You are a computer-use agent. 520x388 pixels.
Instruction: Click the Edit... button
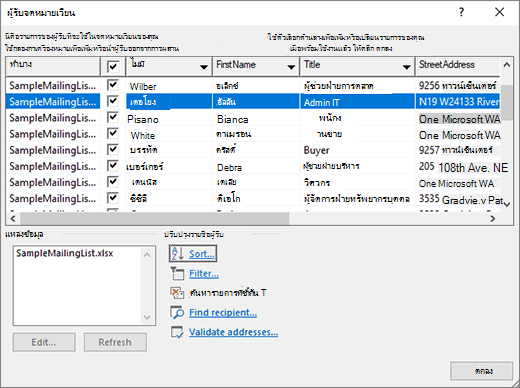click(x=44, y=342)
